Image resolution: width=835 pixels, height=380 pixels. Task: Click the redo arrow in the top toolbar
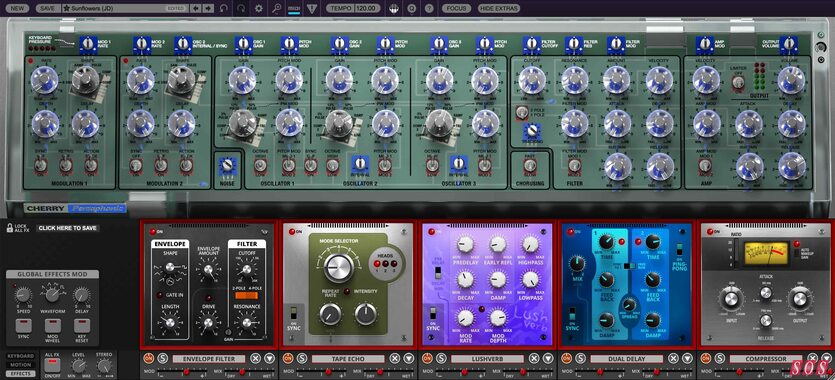click(x=242, y=9)
